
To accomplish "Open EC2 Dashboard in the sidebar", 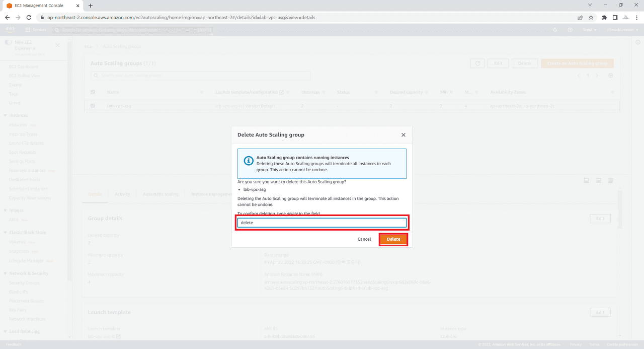I will coord(24,66).
